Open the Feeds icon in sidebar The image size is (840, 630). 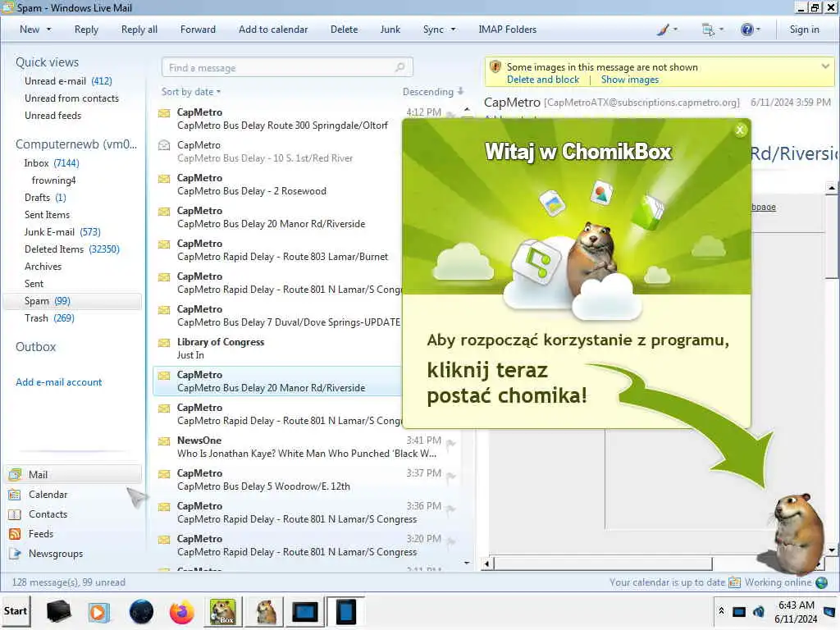[x=15, y=534]
